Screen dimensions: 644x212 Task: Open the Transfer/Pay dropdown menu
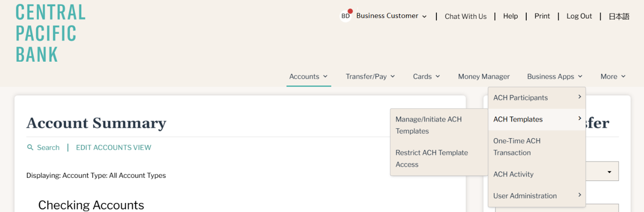click(x=370, y=77)
